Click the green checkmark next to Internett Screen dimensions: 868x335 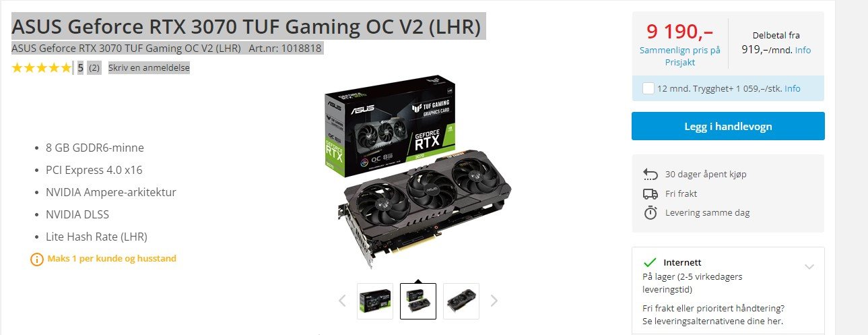click(x=650, y=262)
